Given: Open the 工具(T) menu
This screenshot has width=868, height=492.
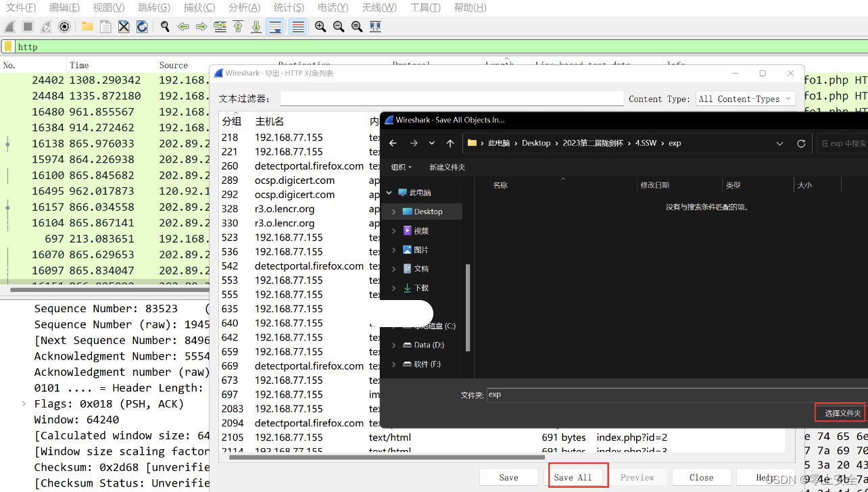Looking at the screenshot, I should pos(425,7).
